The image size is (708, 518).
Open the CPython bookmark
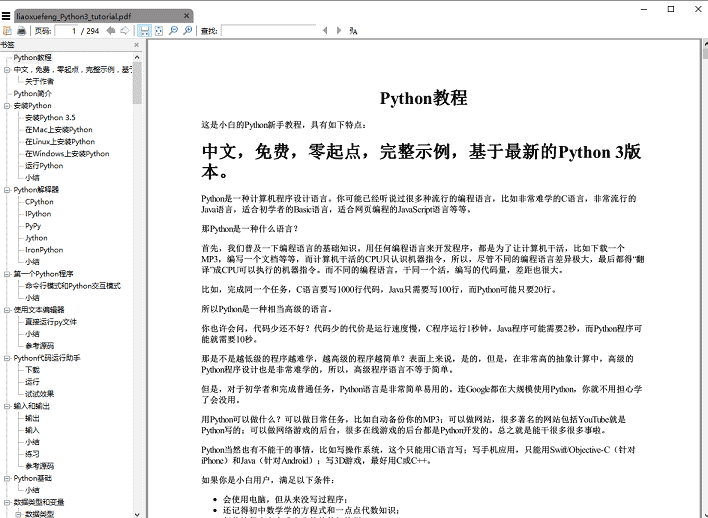[39, 202]
